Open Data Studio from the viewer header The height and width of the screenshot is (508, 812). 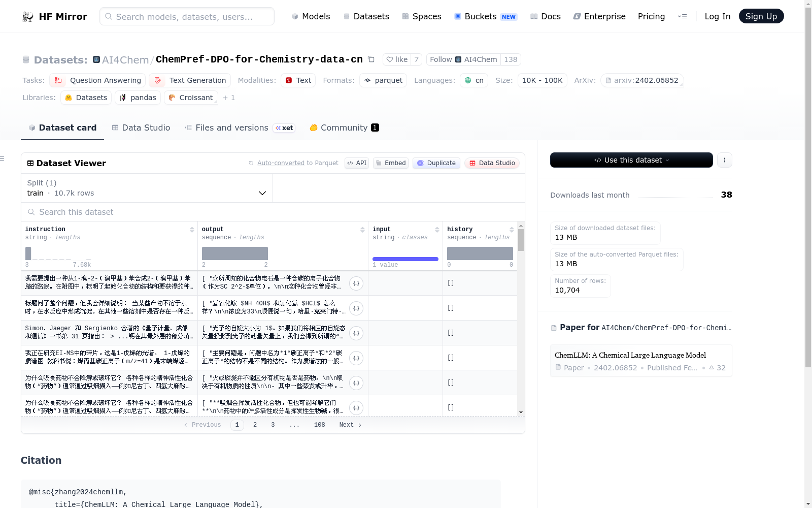click(x=492, y=163)
